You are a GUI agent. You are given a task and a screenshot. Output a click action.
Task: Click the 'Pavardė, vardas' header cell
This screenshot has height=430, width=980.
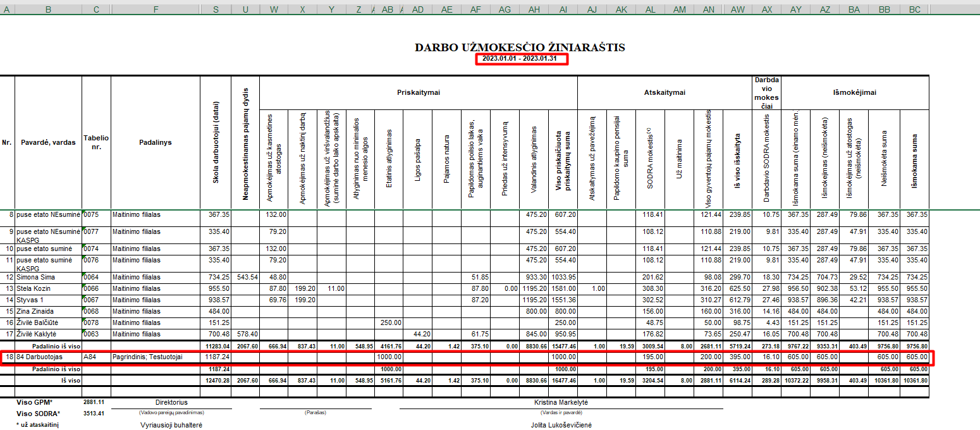48,142
